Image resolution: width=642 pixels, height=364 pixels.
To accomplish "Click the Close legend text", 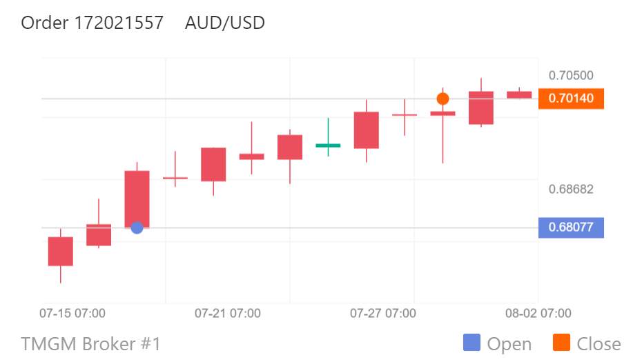I will pos(599,344).
